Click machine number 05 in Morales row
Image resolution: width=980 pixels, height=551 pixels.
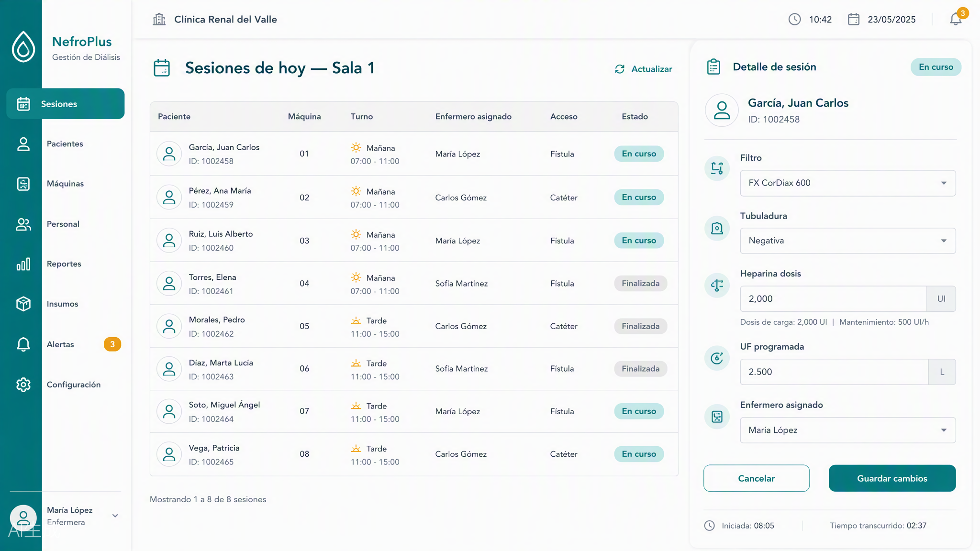click(x=304, y=326)
